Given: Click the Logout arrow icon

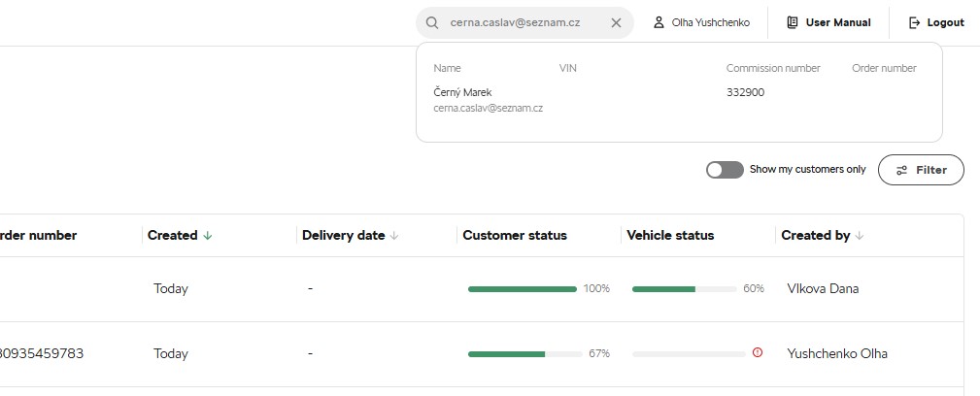Looking at the screenshot, I should click(x=914, y=22).
